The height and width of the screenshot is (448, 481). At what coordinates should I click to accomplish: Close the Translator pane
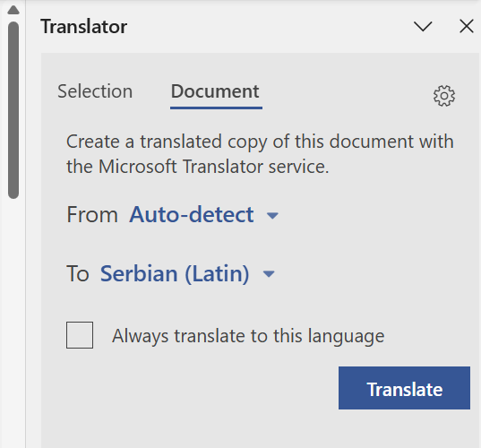(x=467, y=26)
